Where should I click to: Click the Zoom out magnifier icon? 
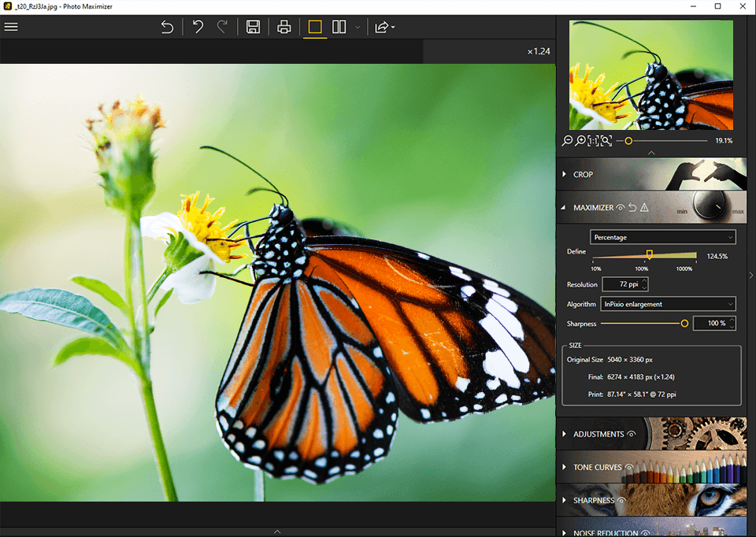click(568, 140)
